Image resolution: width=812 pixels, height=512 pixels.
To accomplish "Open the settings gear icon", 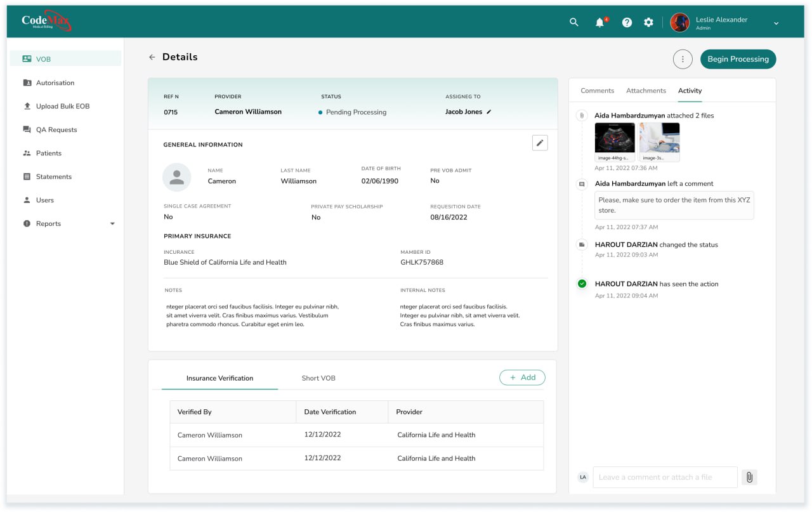I will (648, 22).
